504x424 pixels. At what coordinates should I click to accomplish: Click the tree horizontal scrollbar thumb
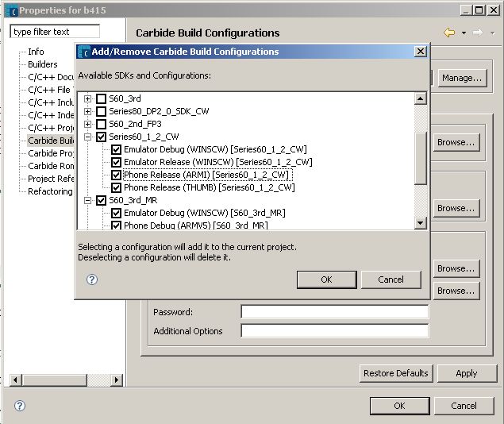(54, 380)
